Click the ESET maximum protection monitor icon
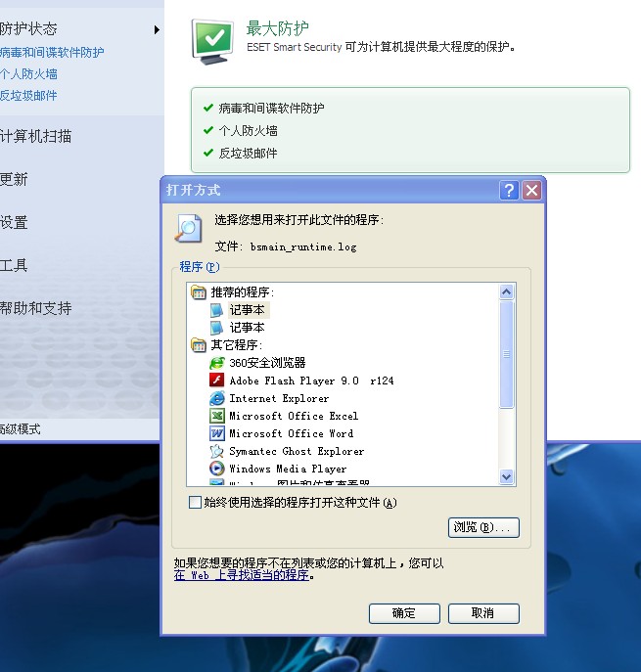The width and height of the screenshot is (641, 672). [212, 42]
